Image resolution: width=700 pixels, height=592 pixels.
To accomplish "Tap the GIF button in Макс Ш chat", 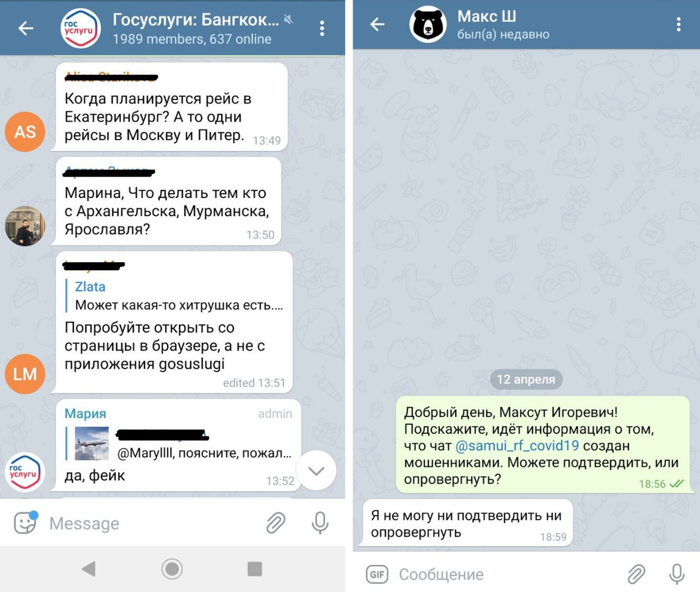I will tap(377, 574).
